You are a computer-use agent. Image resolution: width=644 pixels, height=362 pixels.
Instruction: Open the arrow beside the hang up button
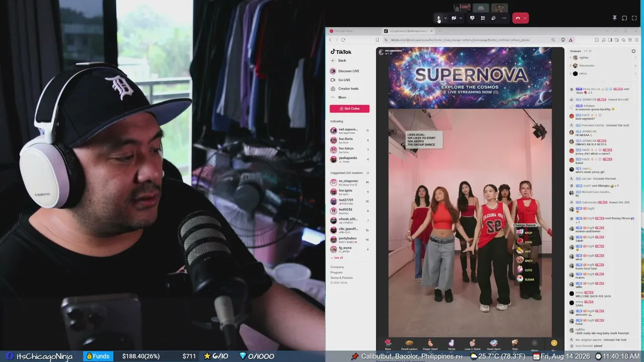click(x=525, y=19)
